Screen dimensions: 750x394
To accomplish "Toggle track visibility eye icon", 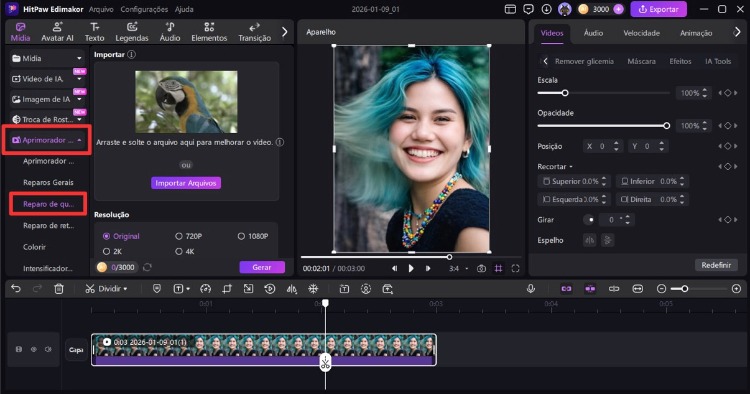I will (x=33, y=350).
